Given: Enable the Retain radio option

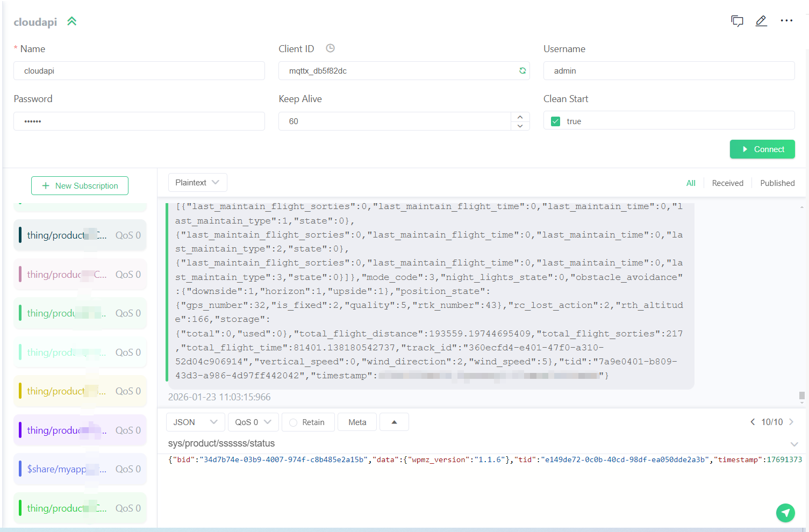Looking at the screenshot, I should (x=293, y=422).
